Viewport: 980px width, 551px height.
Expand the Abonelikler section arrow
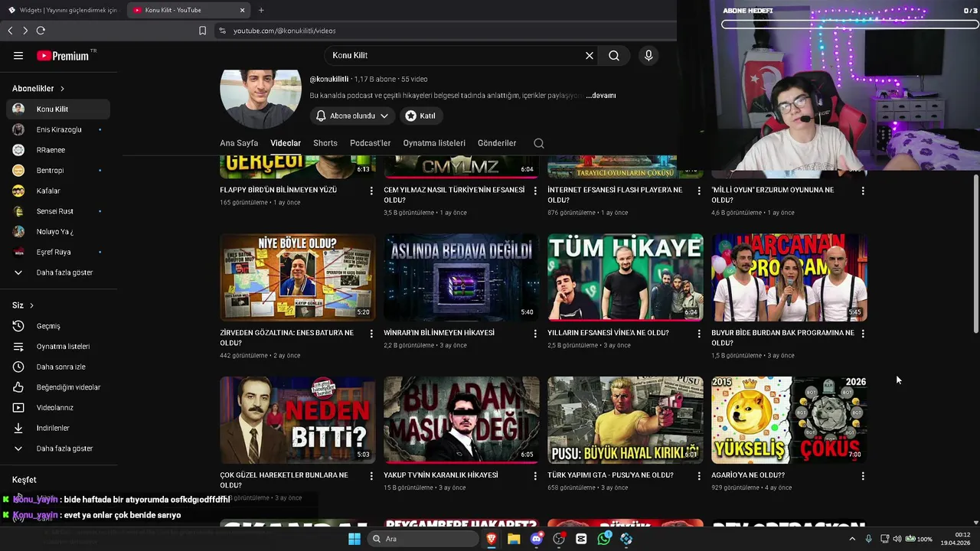click(x=62, y=89)
